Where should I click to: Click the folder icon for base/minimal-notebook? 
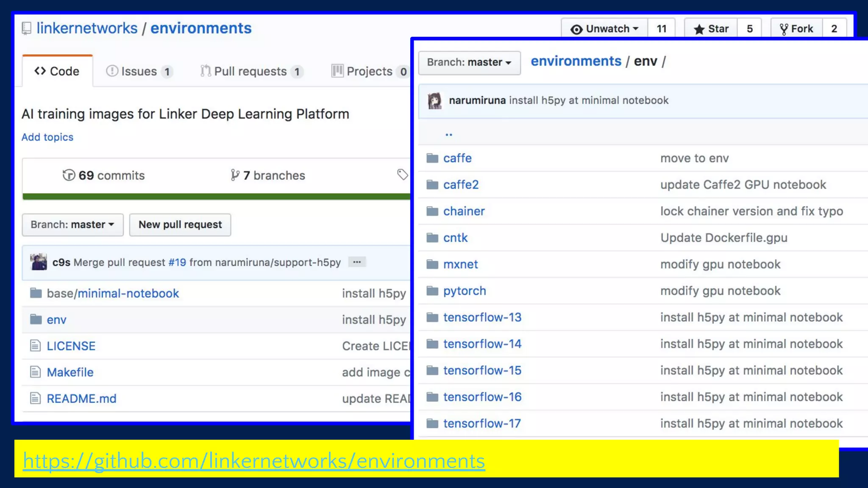[36, 293]
